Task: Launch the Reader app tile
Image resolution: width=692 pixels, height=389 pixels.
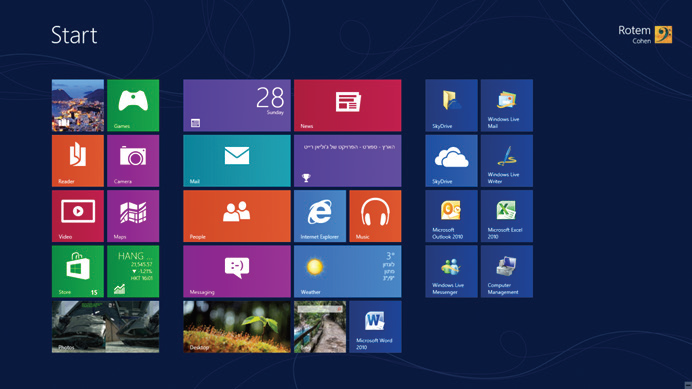Action: (78, 161)
